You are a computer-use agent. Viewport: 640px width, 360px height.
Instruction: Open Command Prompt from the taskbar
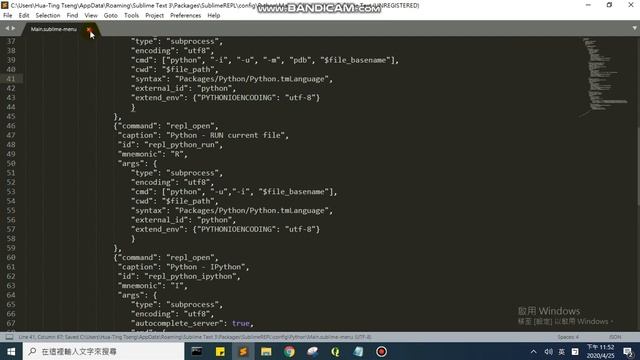(197, 351)
